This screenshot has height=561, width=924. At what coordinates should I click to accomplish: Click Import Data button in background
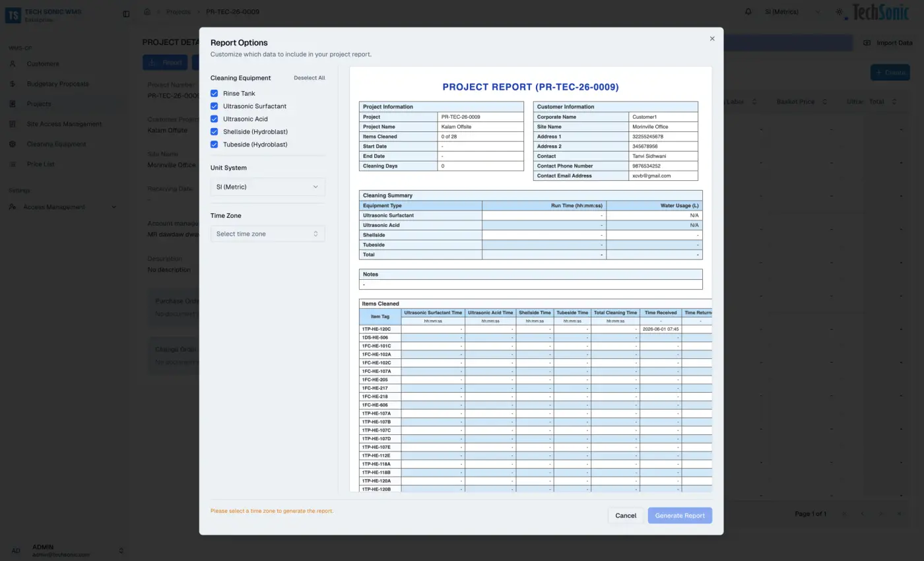point(888,43)
